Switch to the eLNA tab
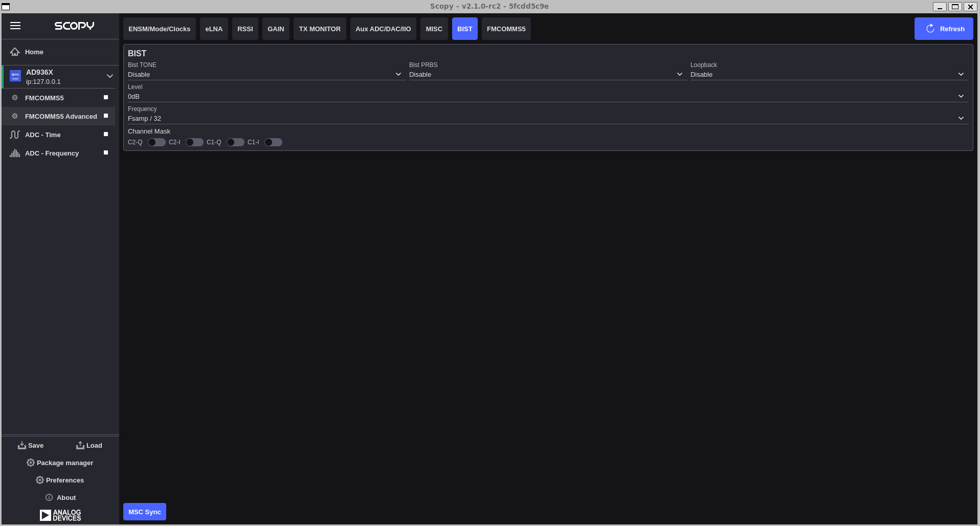 (x=214, y=29)
